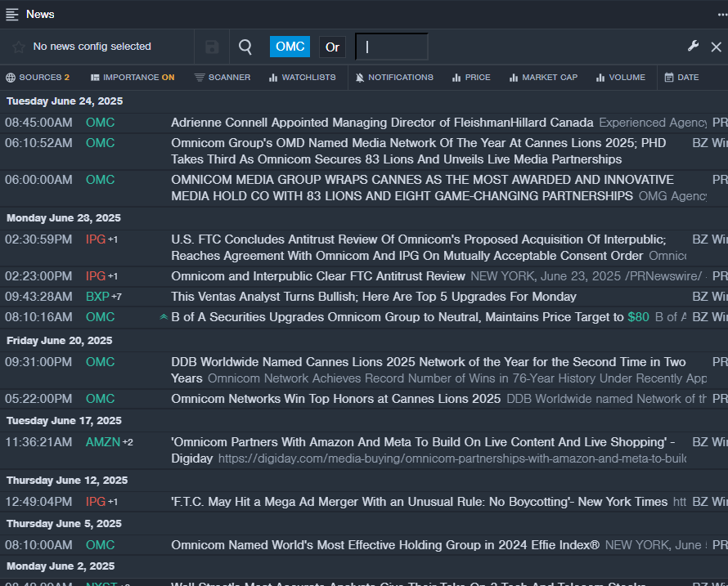Click OMC ticker on 08:45:00AM row

tap(101, 123)
